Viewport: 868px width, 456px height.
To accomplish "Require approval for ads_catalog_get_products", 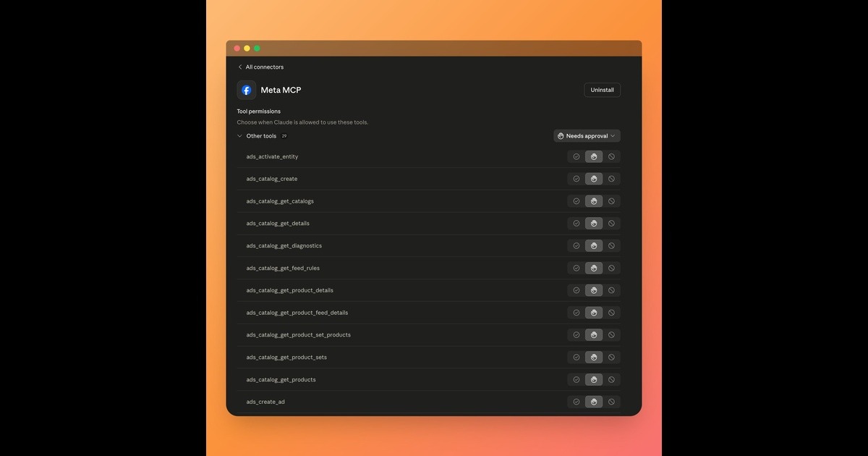I will coord(594,379).
